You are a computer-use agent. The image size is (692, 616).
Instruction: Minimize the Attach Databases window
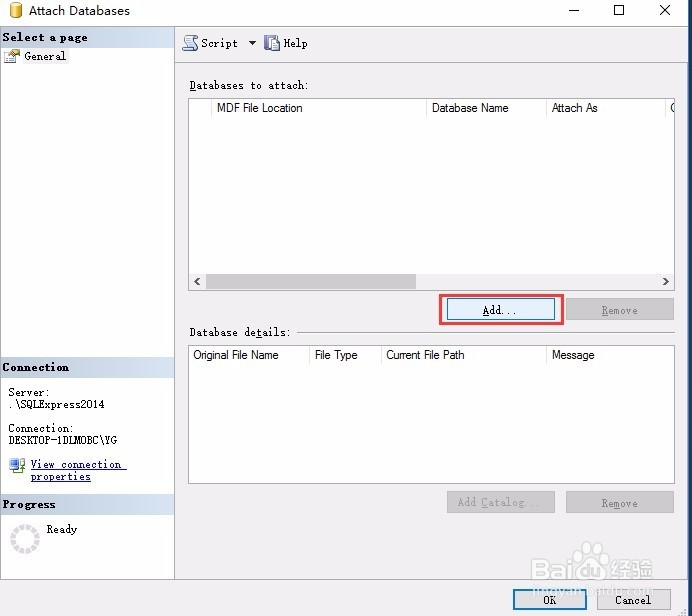574,10
